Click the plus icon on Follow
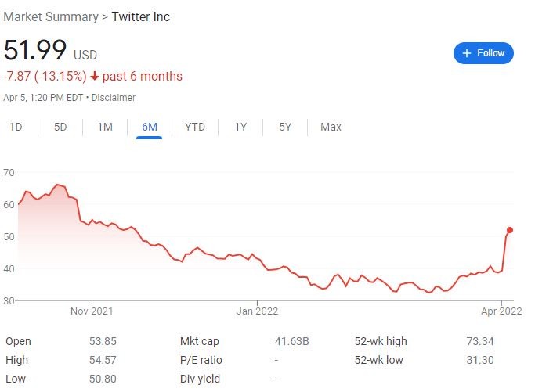The image size is (553, 392). click(467, 53)
